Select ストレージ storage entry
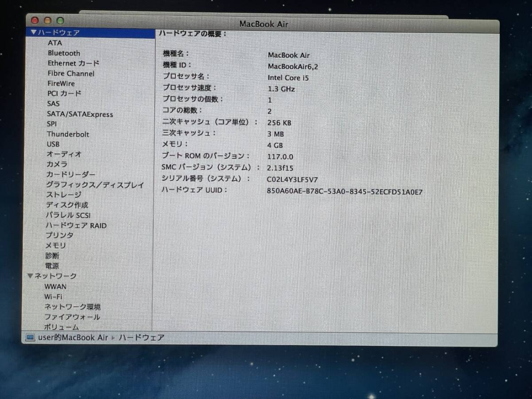The width and height of the screenshot is (532, 399). [64, 195]
